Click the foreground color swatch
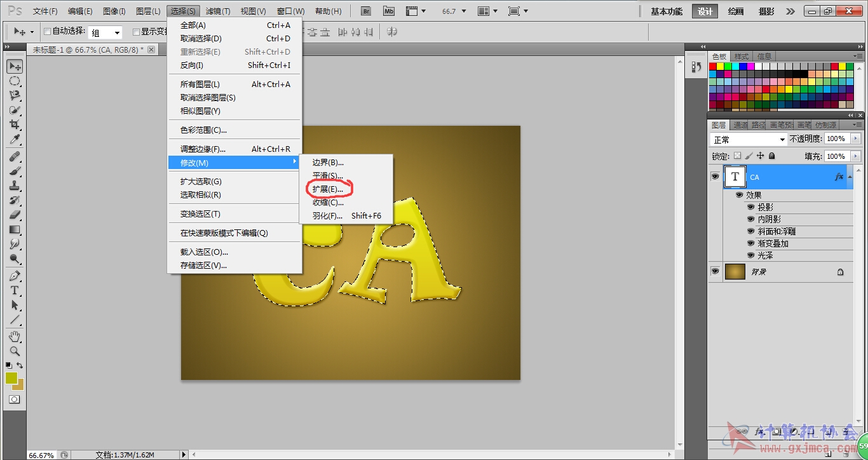Screen dimensions: 868x460 pyautogui.click(x=11, y=378)
